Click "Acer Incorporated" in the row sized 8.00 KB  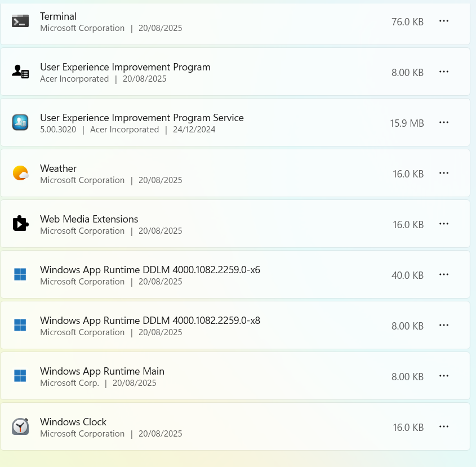[74, 79]
